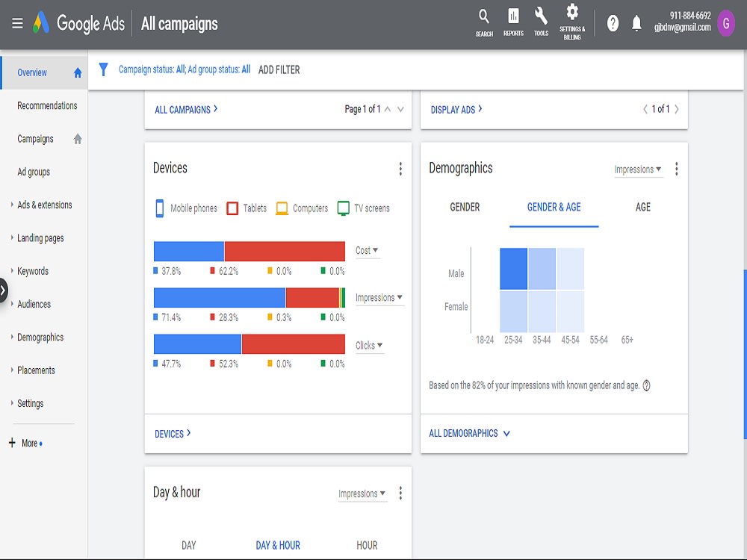Click the Google Ads logo
The image size is (747, 560).
point(78,22)
